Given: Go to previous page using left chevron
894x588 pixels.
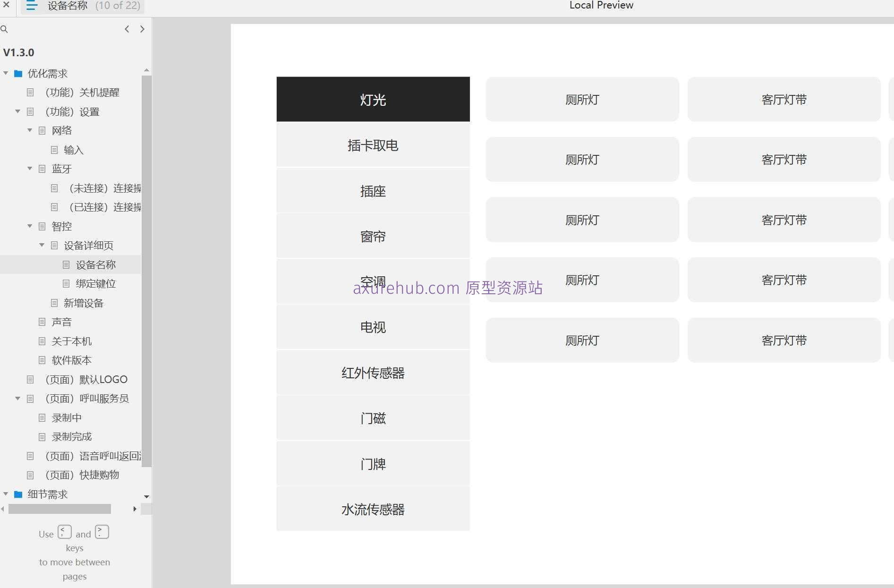Looking at the screenshot, I should click(x=127, y=29).
